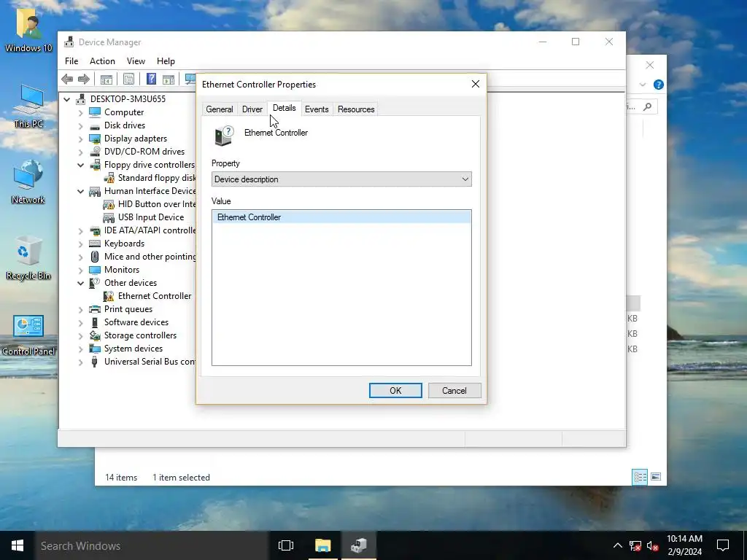
Task: Select the Recycle Bin desktop icon
Action: (x=28, y=257)
